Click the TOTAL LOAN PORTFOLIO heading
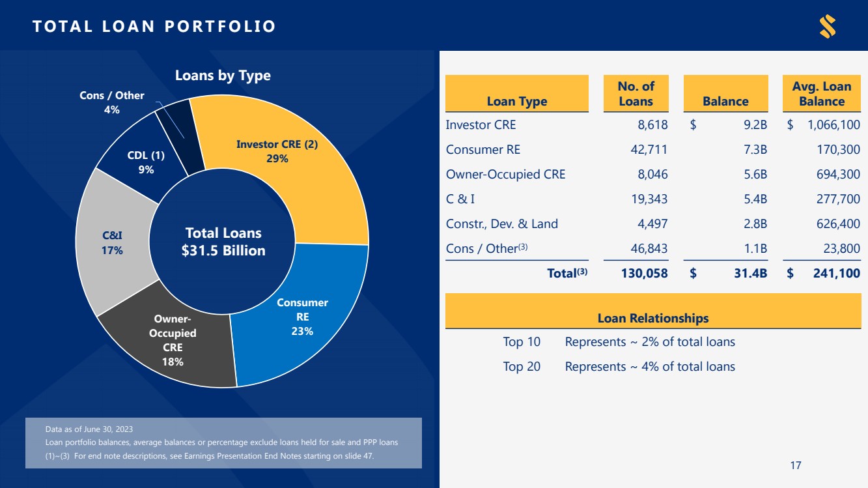Viewport: 868px width, 488px height. tap(154, 26)
